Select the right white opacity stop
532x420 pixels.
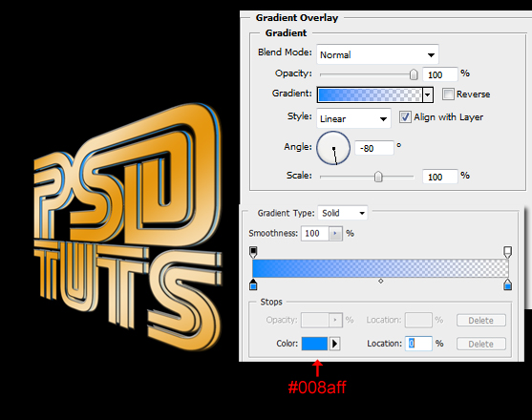(507, 252)
